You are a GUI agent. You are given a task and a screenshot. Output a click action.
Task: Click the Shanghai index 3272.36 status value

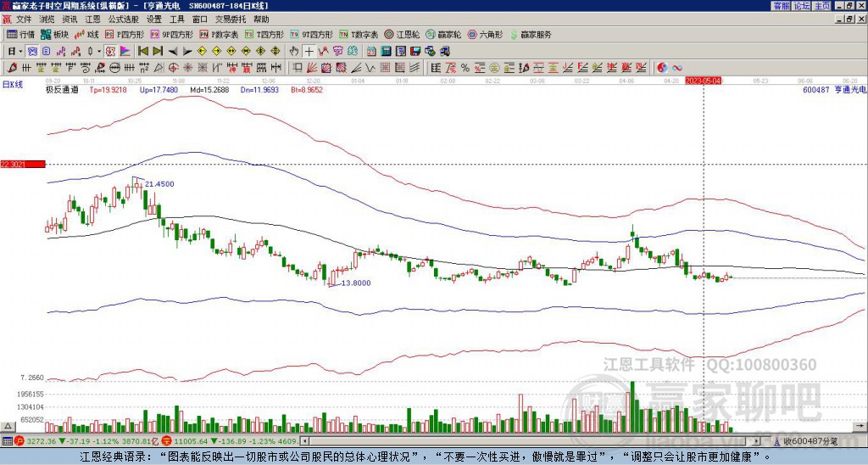tap(42, 441)
